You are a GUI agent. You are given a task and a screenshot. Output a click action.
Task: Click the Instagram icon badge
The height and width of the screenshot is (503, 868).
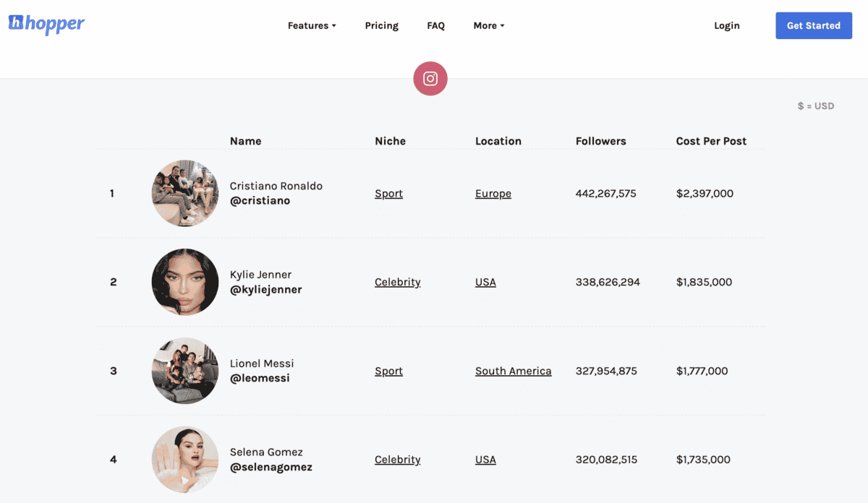(430, 79)
